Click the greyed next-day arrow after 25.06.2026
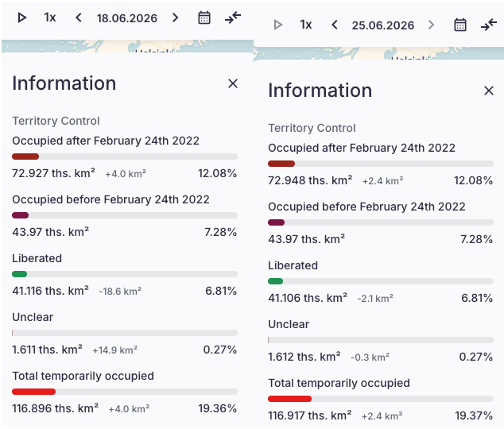Image resolution: width=504 pixels, height=429 pixels. point(431,25)
